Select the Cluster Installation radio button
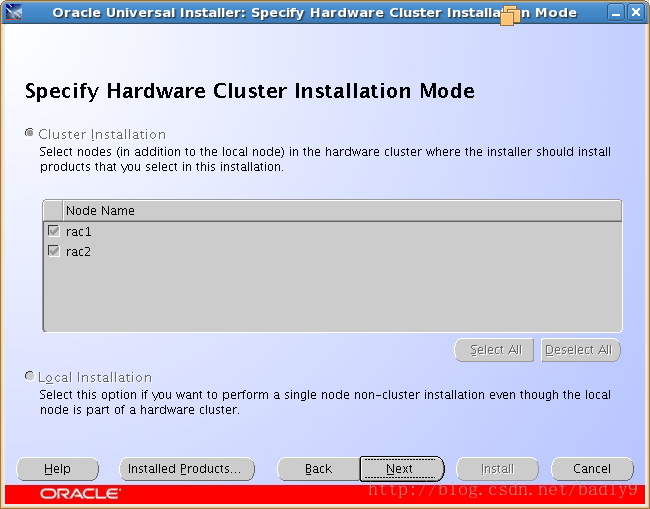This screenshot has height=509, width=650. 29,133
